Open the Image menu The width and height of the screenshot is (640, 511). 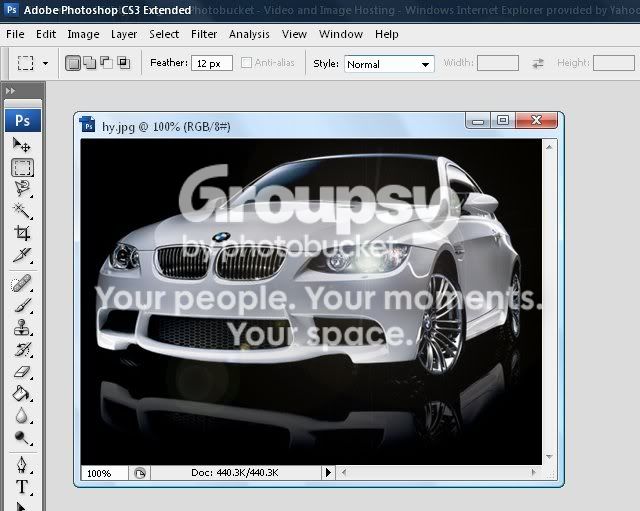pos(83,34)
